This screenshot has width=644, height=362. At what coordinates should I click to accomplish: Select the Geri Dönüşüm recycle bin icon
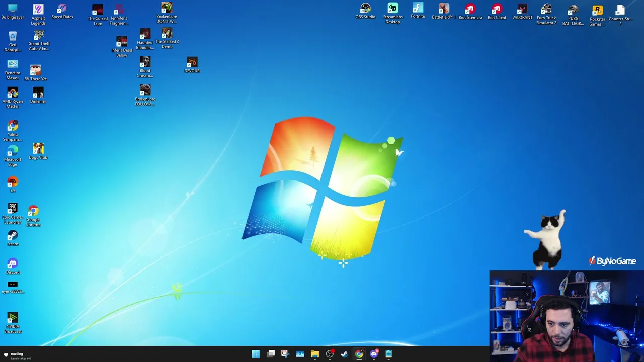pyautogui.click(x=13, y=41)
